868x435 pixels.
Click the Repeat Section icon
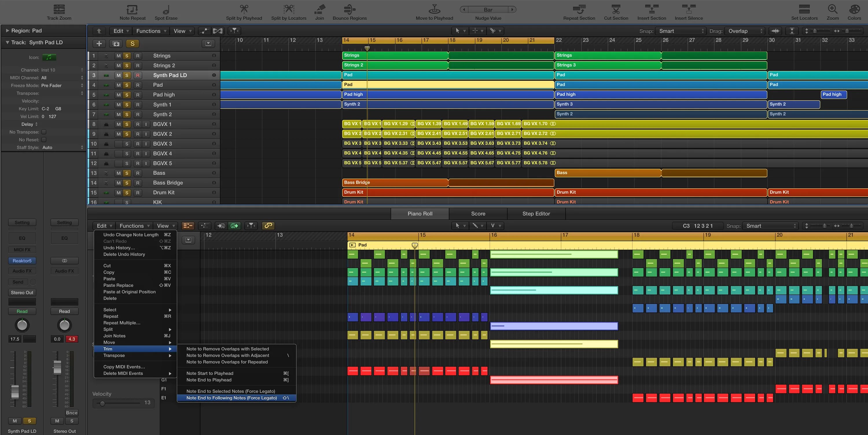pyautogui.click(x=579, y=9)
